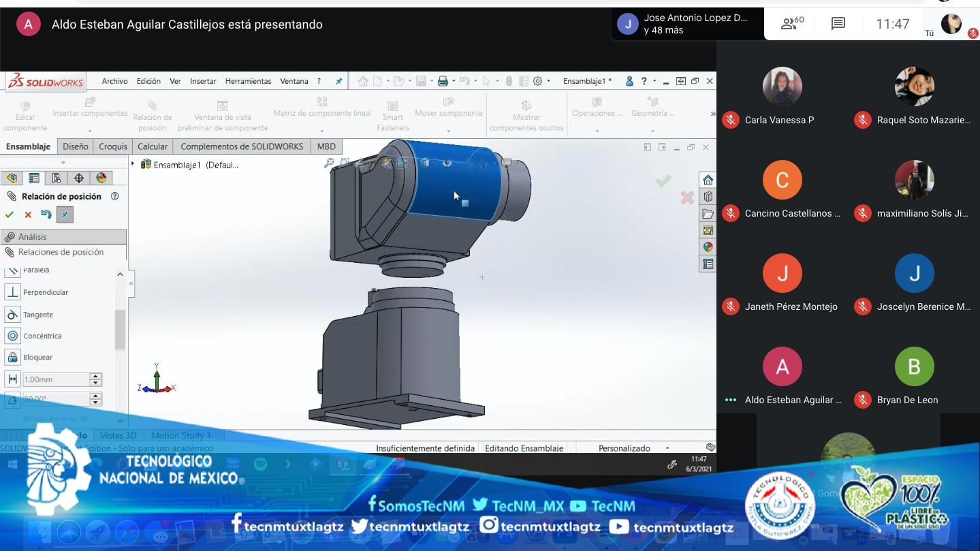Switch to the Vistas 3D tab

[118, 435]
